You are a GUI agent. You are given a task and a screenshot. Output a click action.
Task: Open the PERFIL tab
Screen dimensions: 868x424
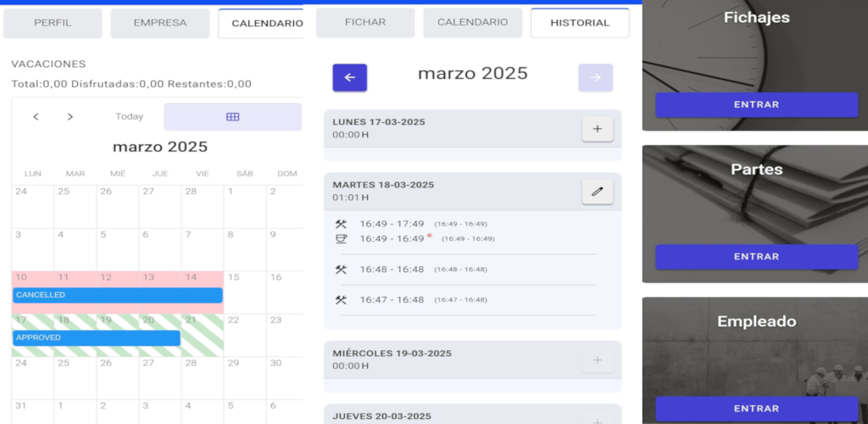pyautogui.click(x=53, y=23)
